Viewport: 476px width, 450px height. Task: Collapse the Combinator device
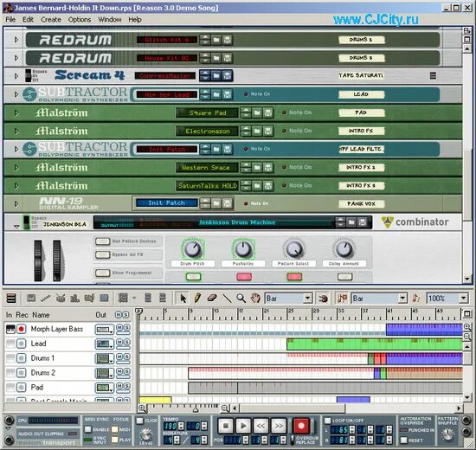(16, 226)
